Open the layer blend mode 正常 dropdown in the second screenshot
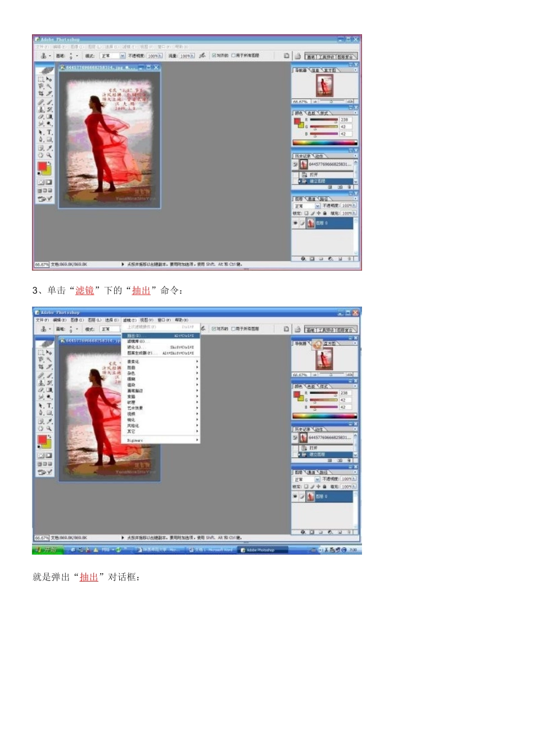This screenshot has height=756, width=534. tap(307, 479)
